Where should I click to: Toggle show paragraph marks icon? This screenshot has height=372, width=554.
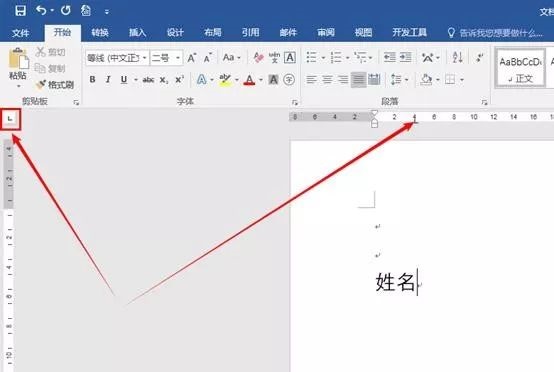(479, 57)
